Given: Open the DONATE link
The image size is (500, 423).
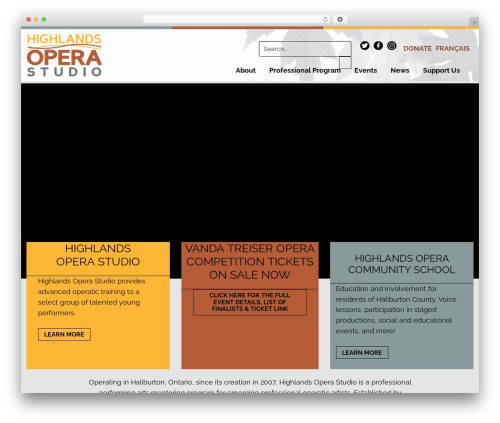Looking at the screenshot, I should 417,49.
